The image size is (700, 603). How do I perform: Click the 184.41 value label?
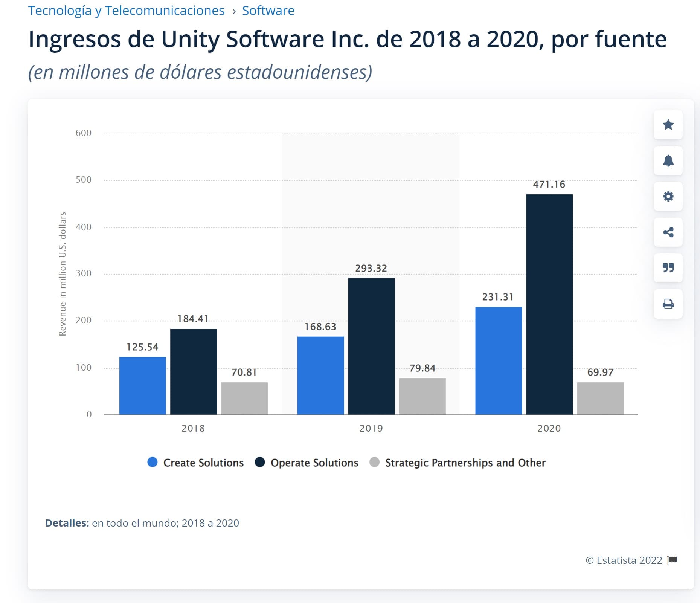pos(193,319)
